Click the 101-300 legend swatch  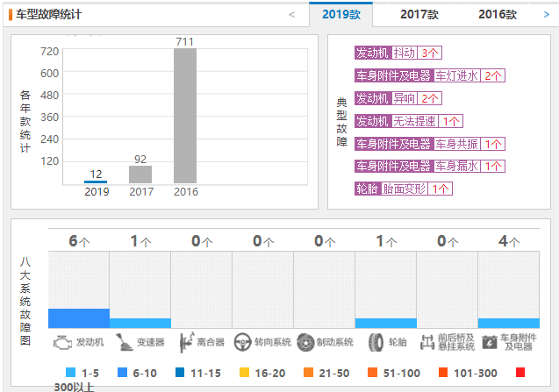tap(443, 373)
